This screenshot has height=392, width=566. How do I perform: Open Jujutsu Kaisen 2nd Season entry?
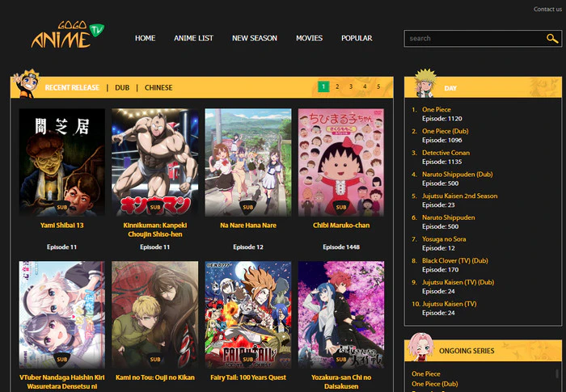(x=459, y=196)
